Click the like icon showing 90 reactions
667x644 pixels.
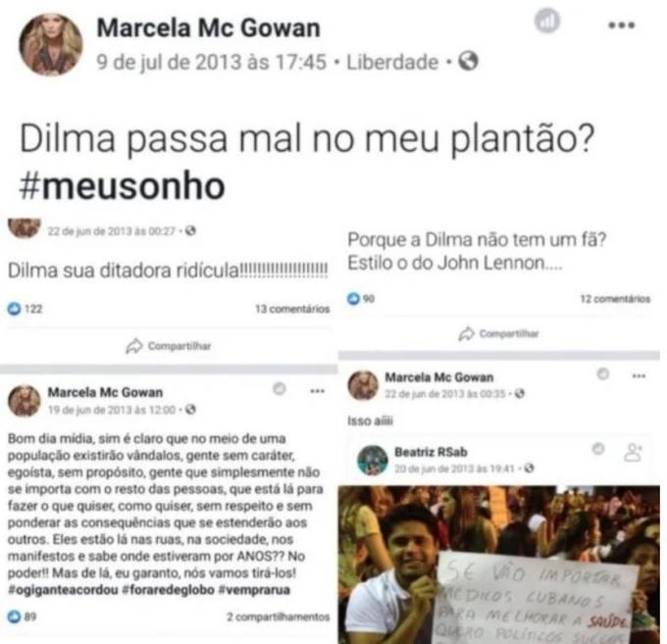pyautogui.click(x=353, y=299)
